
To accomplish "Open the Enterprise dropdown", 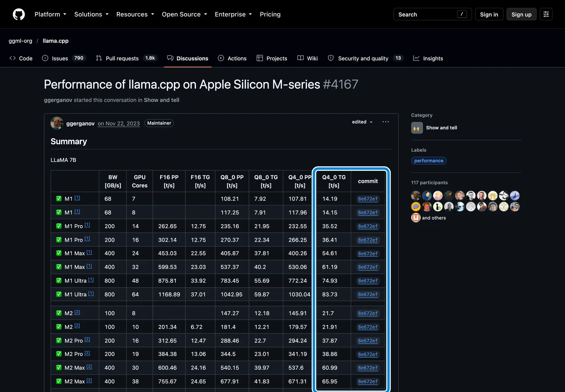I will pyautogui.click(x=233, y=14).
